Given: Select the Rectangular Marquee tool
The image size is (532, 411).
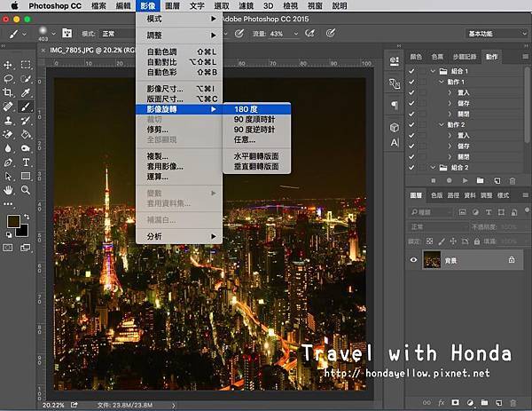Looking at the screenshot, I should click(x=26, y=65).
